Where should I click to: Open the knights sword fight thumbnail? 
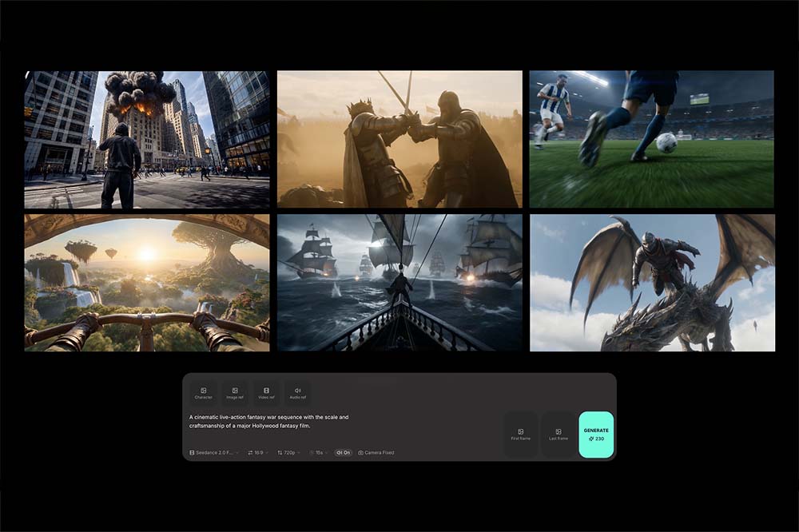pyautogui.click(x=399, y=139)
